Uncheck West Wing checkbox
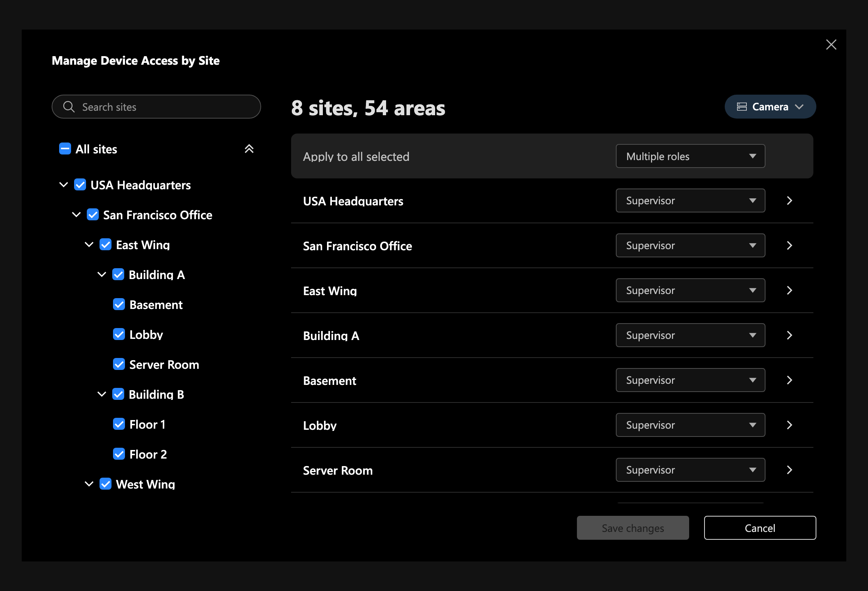This screenshot has width=868, height=591. tap(106, 484)
